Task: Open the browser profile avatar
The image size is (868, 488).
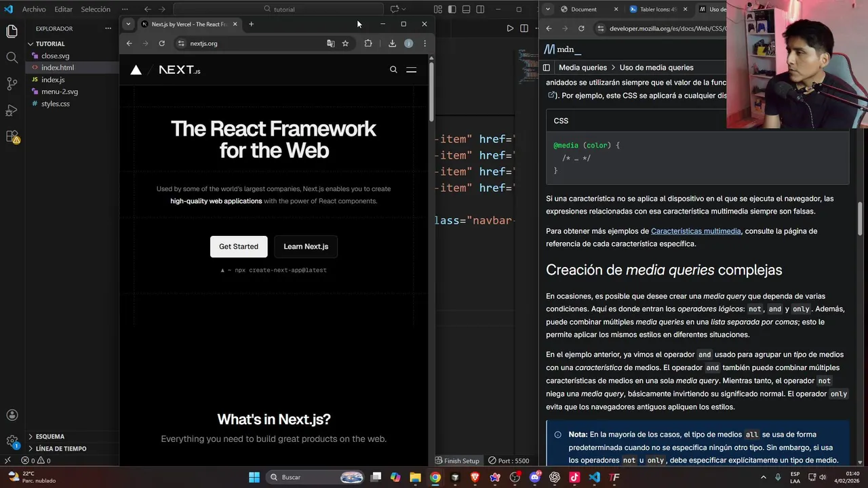Action: tap(408, 43)
